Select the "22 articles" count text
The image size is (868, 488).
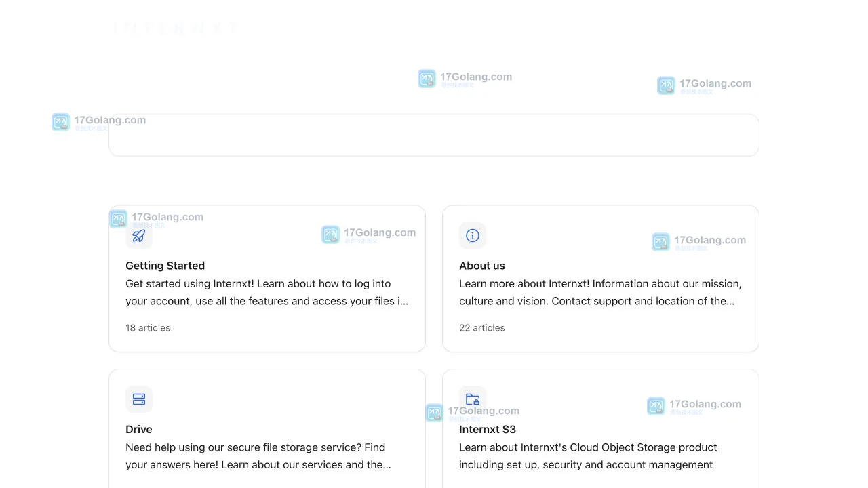[482, 327]
